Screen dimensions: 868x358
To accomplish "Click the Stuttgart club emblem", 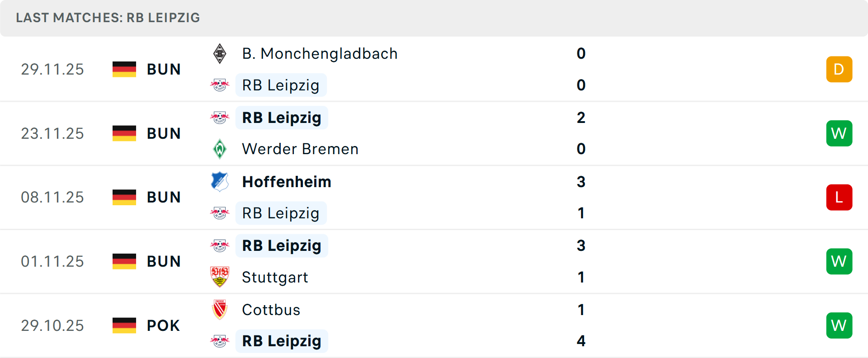I will coord(220,277).
